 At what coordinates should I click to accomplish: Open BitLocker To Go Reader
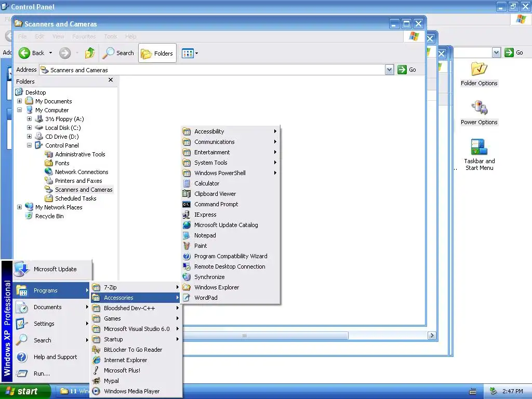point(136,350)
